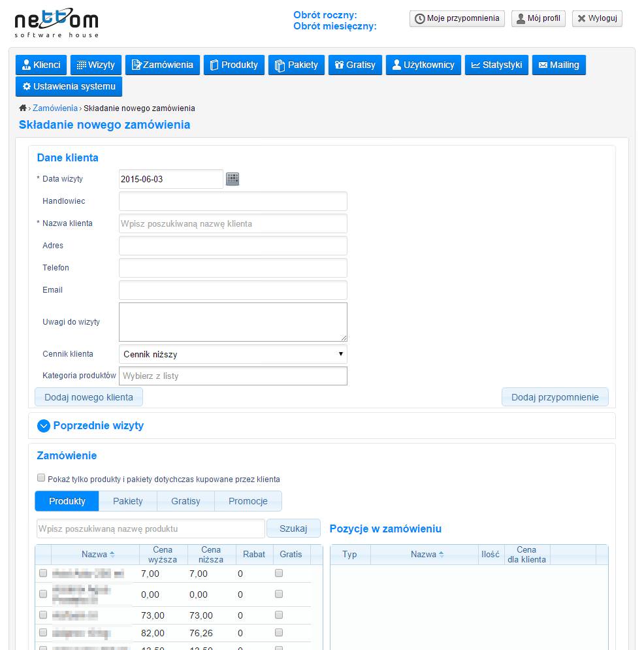Open Moje przypomnienia reminders
Screen dimensions: 644x650
[457, 18]
